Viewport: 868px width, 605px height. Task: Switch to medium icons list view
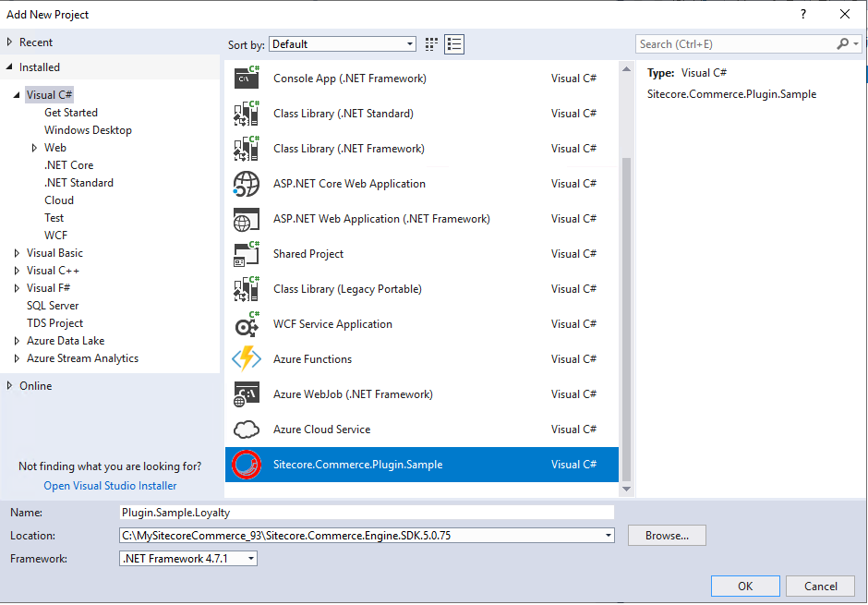pyautogui.click(x=454, y=44)
